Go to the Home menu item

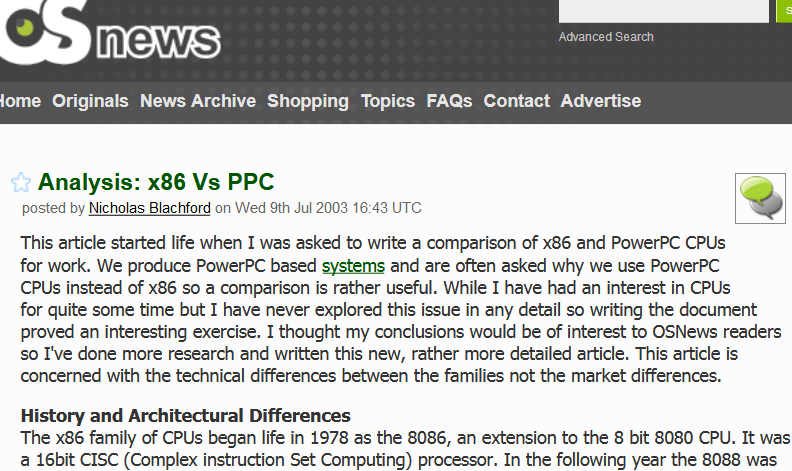(20, 101)
